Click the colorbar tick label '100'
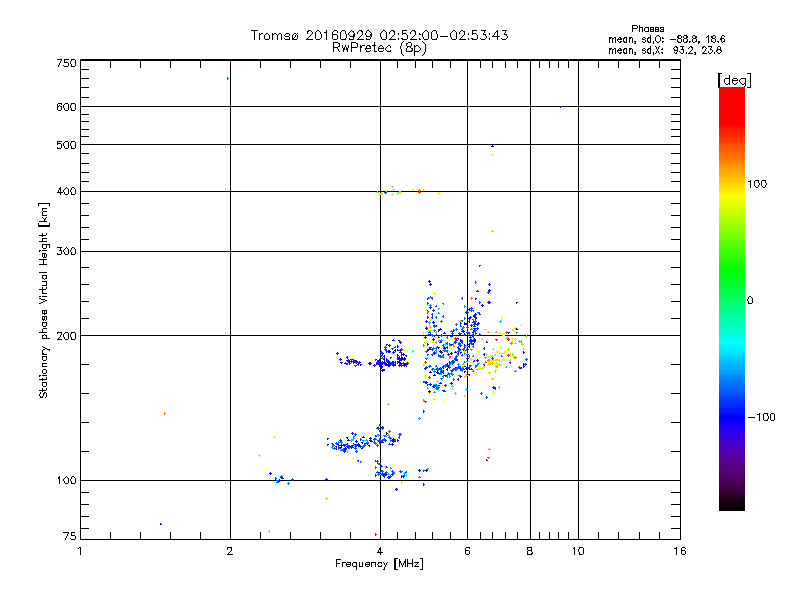 point(757,184)
